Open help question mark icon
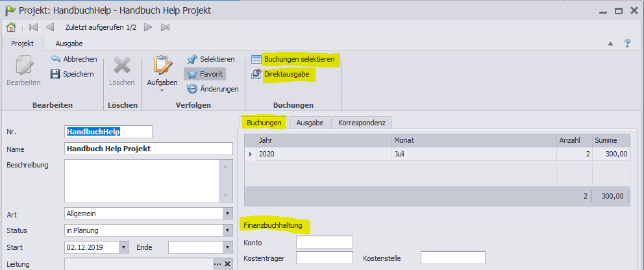The height and width of the screenshot is (270, 644). pyautogui.click(x=627, y=43)
